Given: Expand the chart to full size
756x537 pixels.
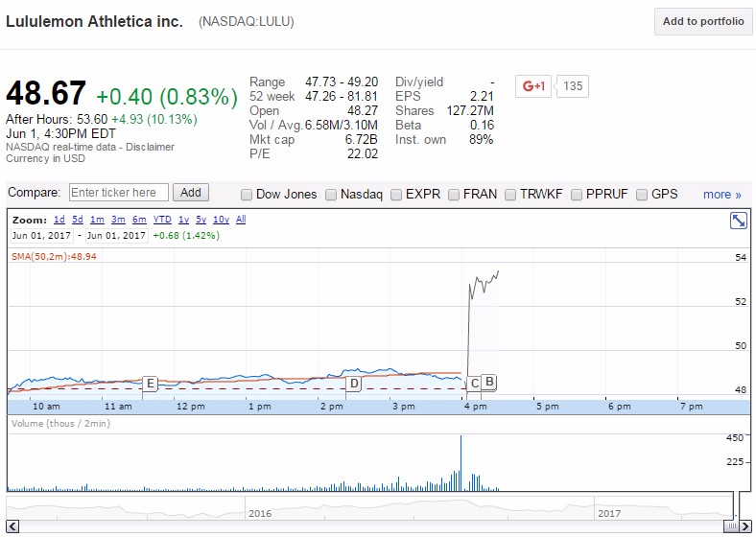Looking at the screenshot, I should coord(738,221).
